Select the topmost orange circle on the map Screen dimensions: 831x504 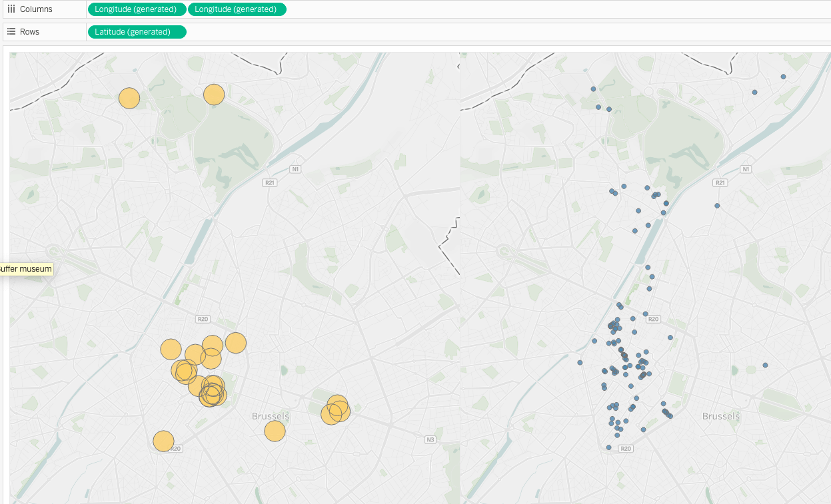coord(213,95)
